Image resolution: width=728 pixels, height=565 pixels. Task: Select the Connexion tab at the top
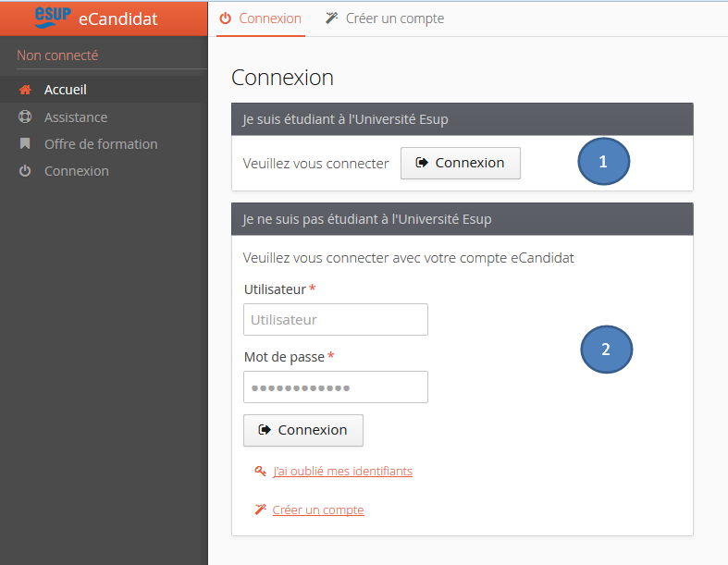(x=269, y=18)
